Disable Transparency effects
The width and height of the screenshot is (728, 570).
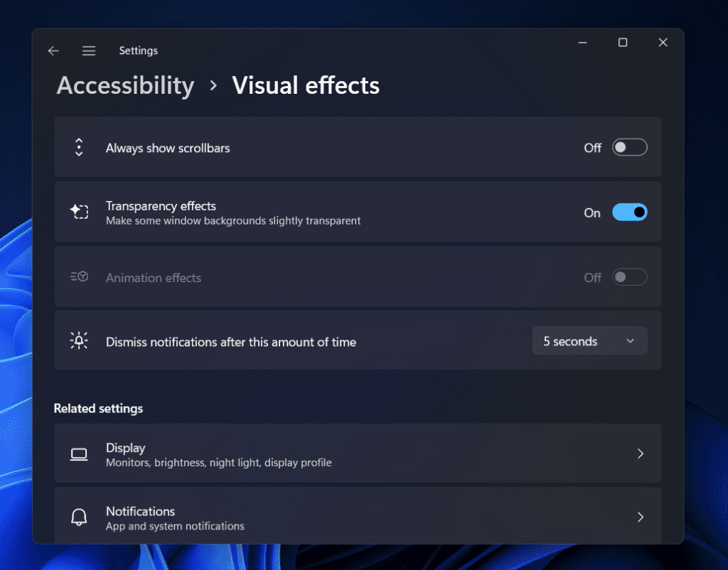(x=629, y=212)
